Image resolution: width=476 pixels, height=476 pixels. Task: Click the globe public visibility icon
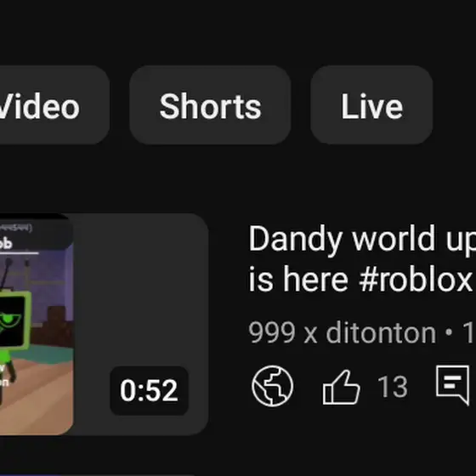pos(272,386)
